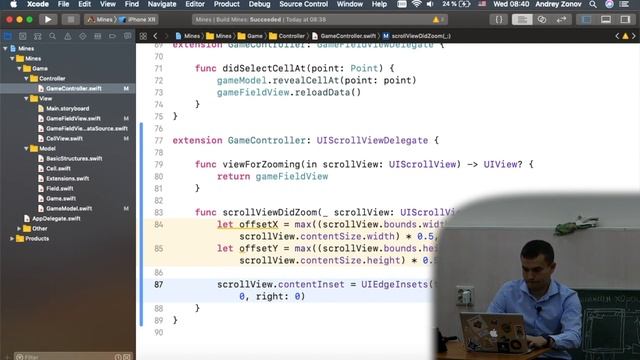Collapse the Mines project root
The width and height of the screenshot is (640, 360).
pyautogui.click(x=5, y=49)
